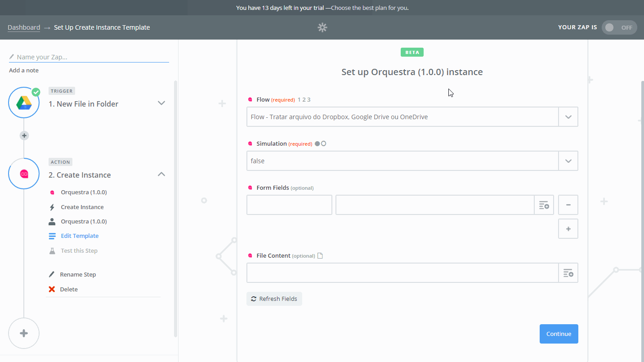The image size is (644, 362).
Task: Click the lightning bolt Create Instance icon
Action: pos(52,207)
